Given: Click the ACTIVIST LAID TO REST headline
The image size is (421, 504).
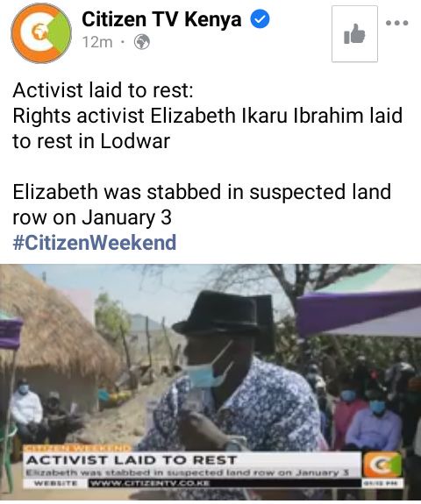Looking at the screenshot, I should (x=132, y=460).
